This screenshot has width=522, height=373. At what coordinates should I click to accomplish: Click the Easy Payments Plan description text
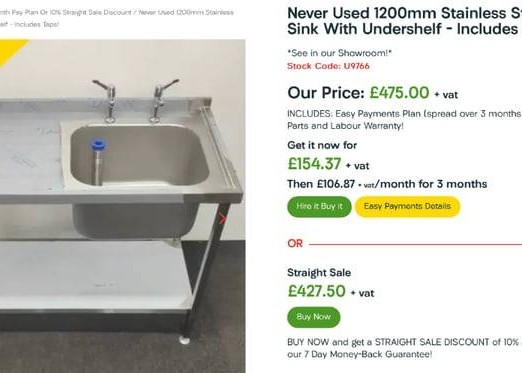point(404,120)
